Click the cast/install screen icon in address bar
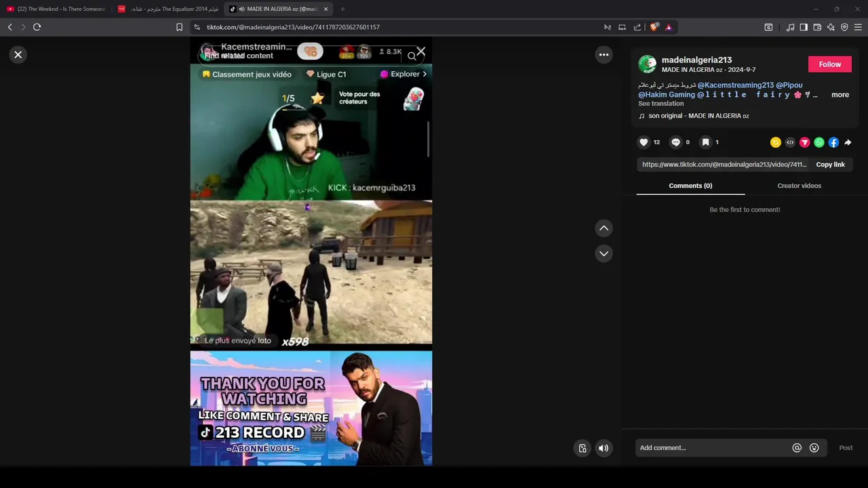The height and width of the screenshot is (488, 868). click(x=622, y=27)
